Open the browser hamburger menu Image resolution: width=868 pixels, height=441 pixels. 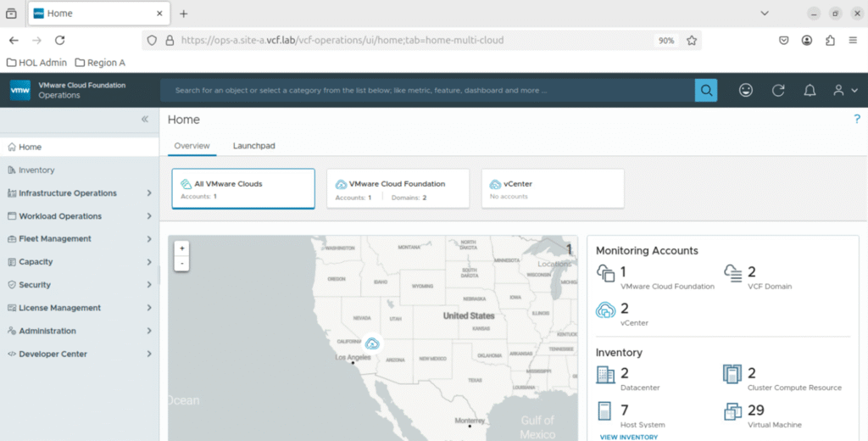click(853, 40)
